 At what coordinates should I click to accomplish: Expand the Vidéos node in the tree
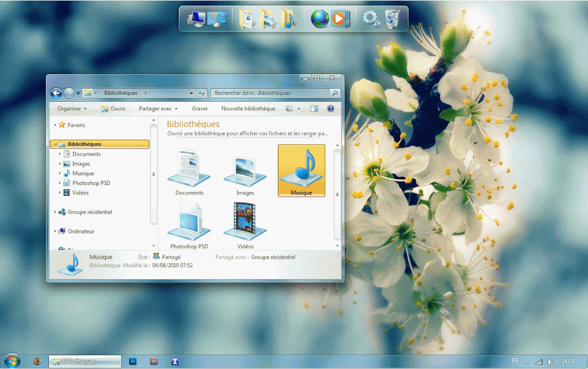(x=60, y=193)
